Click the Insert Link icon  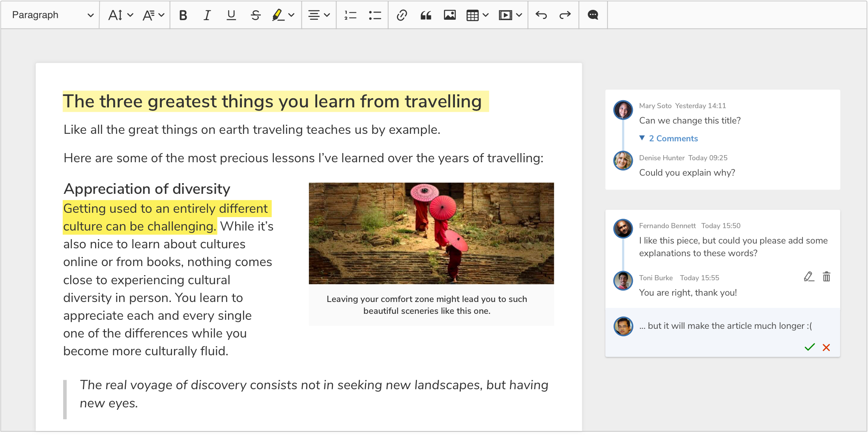tap(402, 15)
